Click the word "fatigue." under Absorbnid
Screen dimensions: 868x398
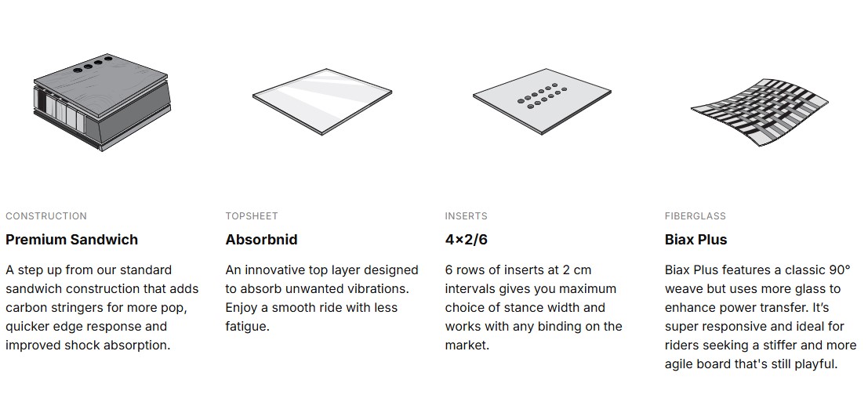(247, 327)
